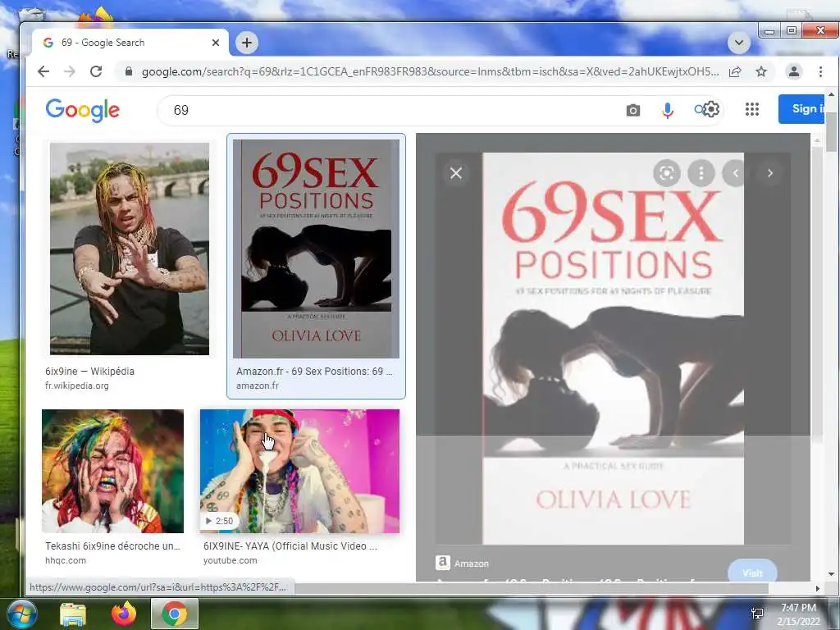Click the horizontal scrollbar right arrow
This screenshot has height=630, width=840.
tap(818, 588)
